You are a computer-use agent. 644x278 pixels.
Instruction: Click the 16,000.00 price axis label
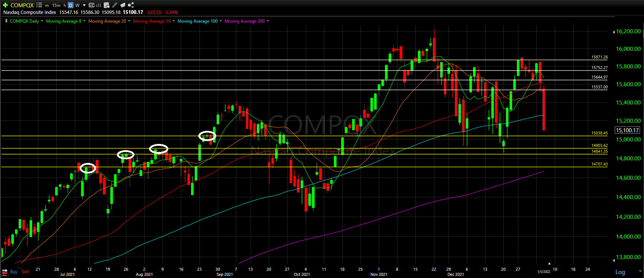click(x=628, y=49)
